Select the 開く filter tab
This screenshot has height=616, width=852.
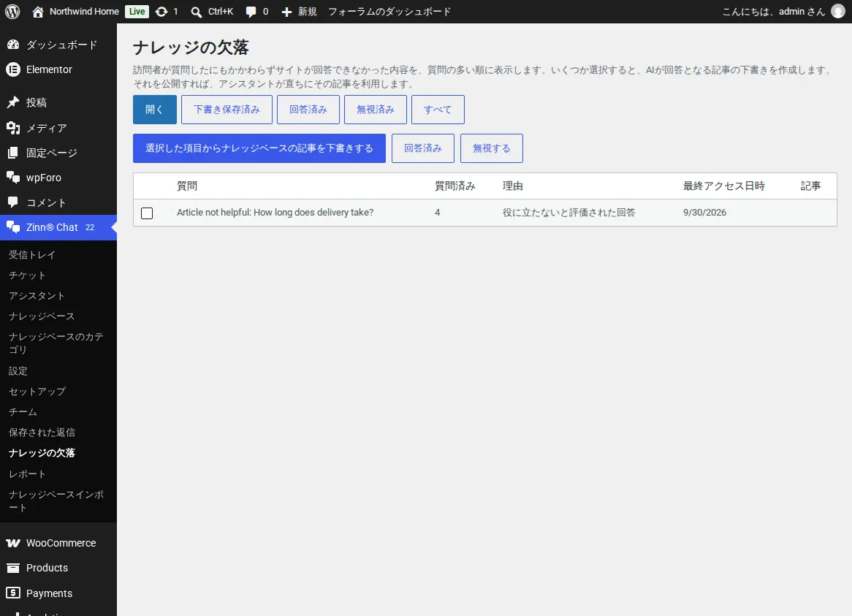(155, 110)
